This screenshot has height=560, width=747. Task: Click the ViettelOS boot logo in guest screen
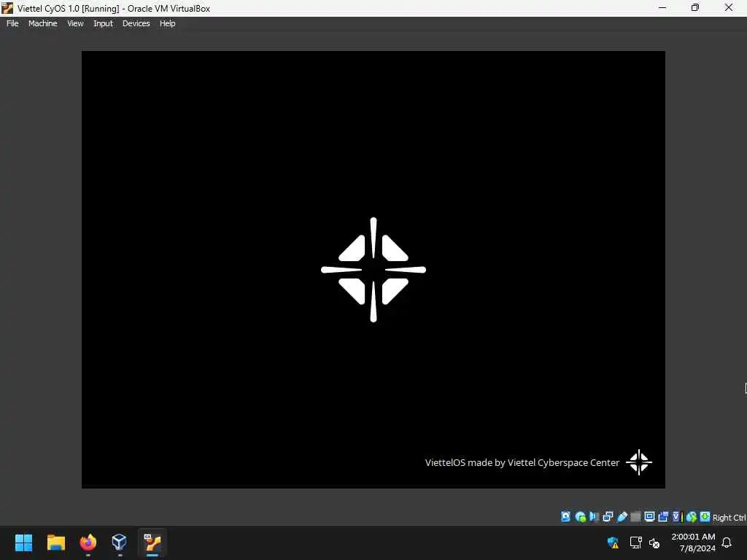click(x=373, y=270)
